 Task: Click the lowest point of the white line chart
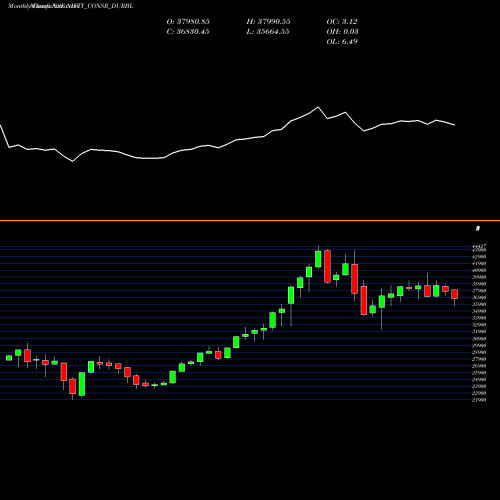(x=73, y=161)
